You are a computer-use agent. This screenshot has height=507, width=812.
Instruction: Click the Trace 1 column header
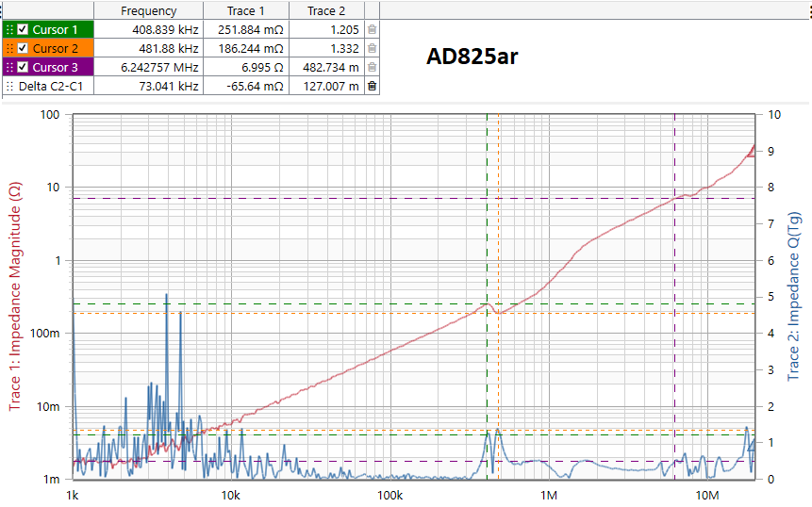coord(246,11)
